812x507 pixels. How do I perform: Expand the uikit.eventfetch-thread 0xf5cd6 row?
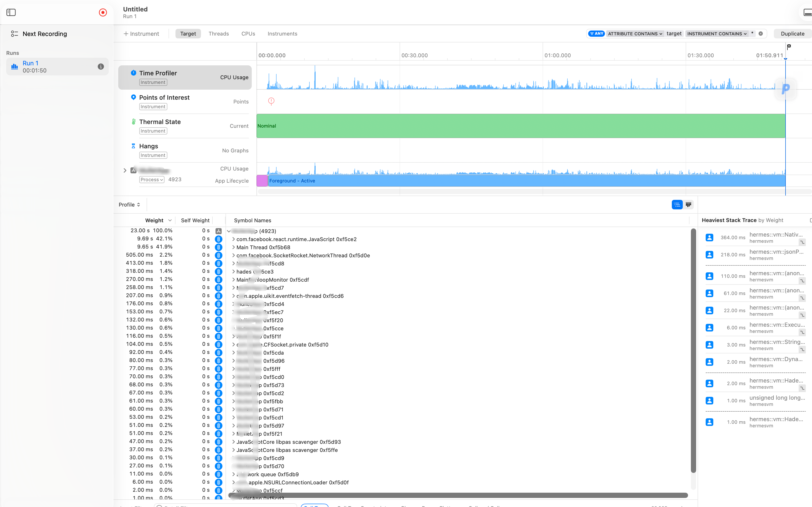[233, 296]
